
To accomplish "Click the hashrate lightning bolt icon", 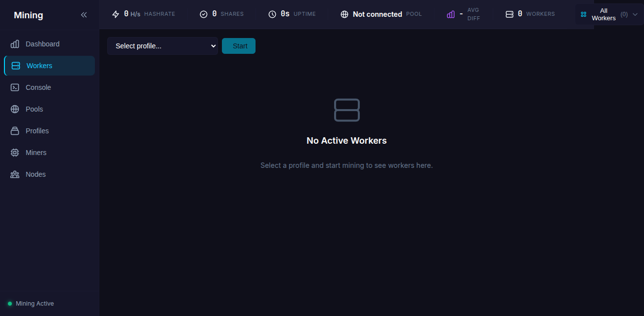I will coord(116,14).
